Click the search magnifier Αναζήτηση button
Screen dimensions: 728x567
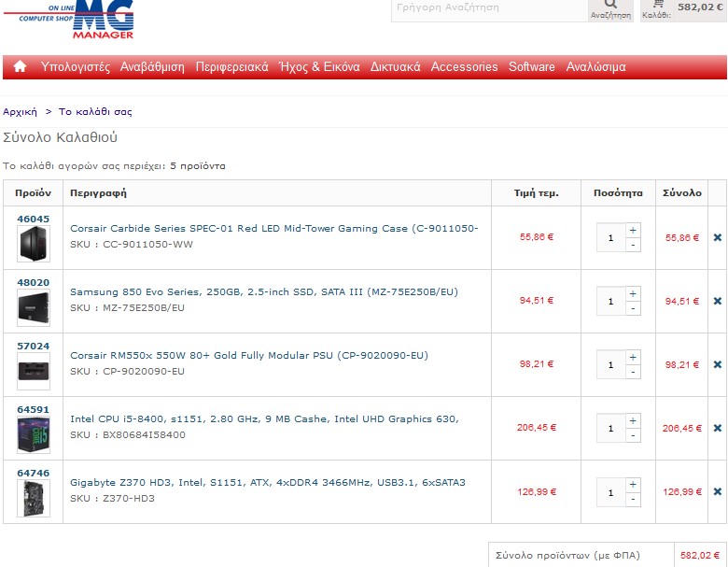coord(610,9)
